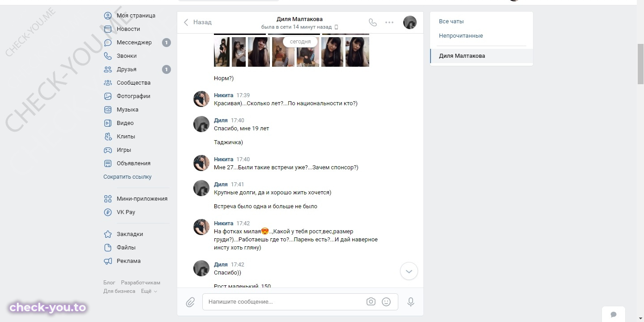644x322 pixels.
Task: Open the last photo thumbnail in row
Action: coord(357,52)
